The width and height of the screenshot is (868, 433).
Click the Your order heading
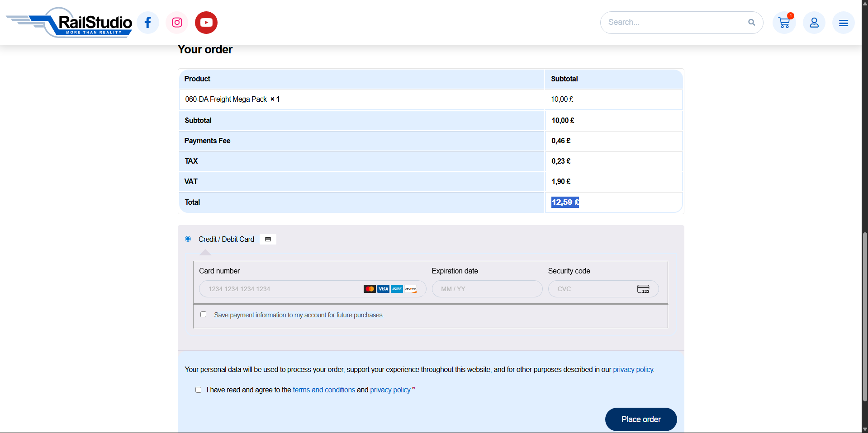[205, 49]
